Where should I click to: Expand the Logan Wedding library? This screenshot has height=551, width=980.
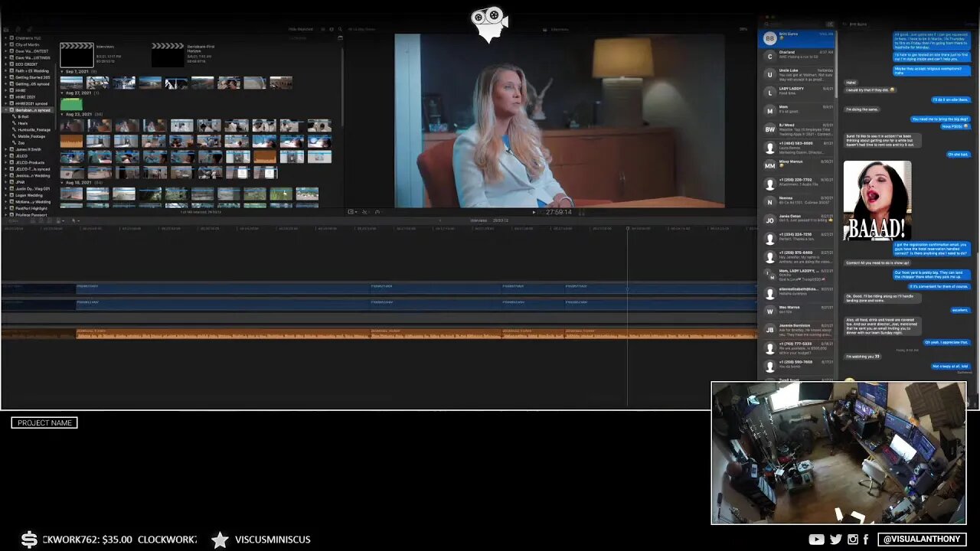[6, 195]
